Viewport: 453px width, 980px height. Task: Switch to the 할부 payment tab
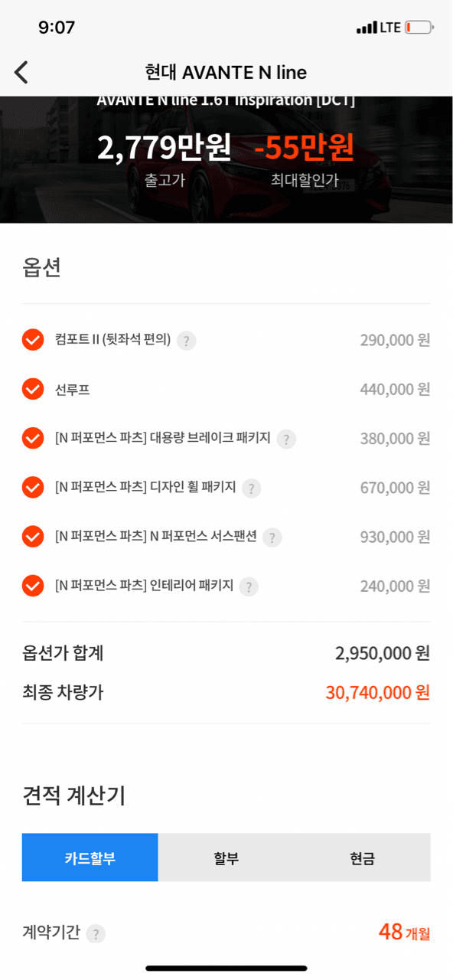226,857
